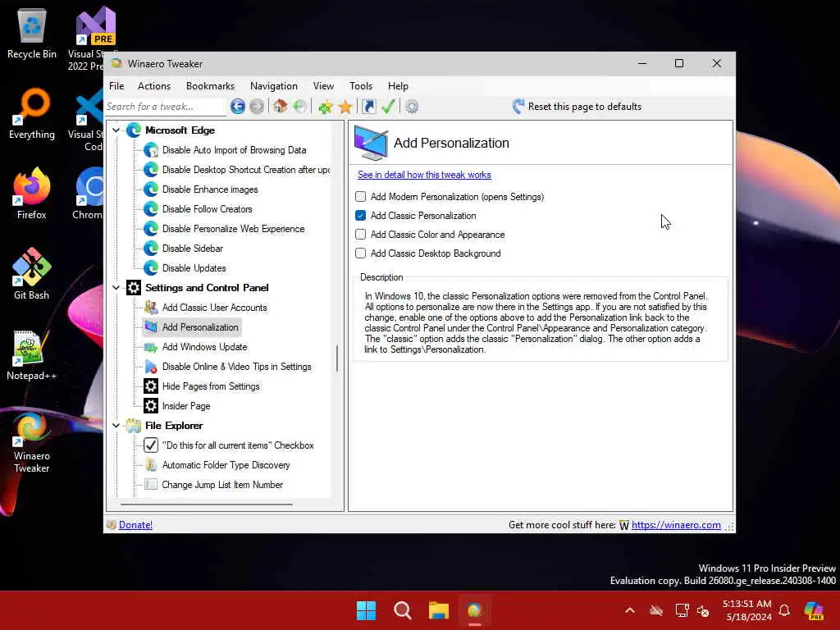The image size is (840, 630).
Task: Open Firefox desktop shortcut
Action: pos(32,194)
